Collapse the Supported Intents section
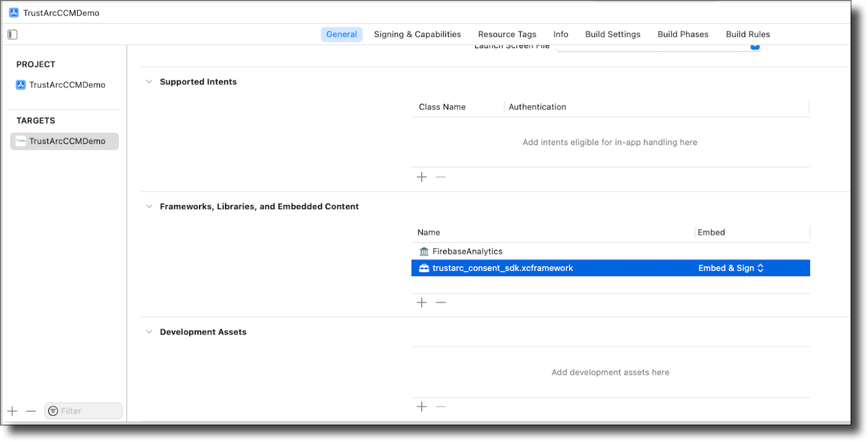This screenshot has height=442, width=868. tap(149, 82)
